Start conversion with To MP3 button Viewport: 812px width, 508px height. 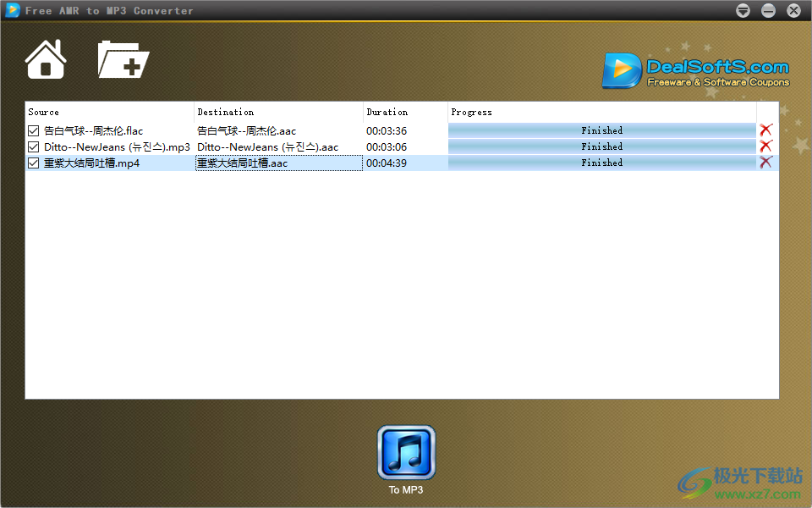click(407, 452)
